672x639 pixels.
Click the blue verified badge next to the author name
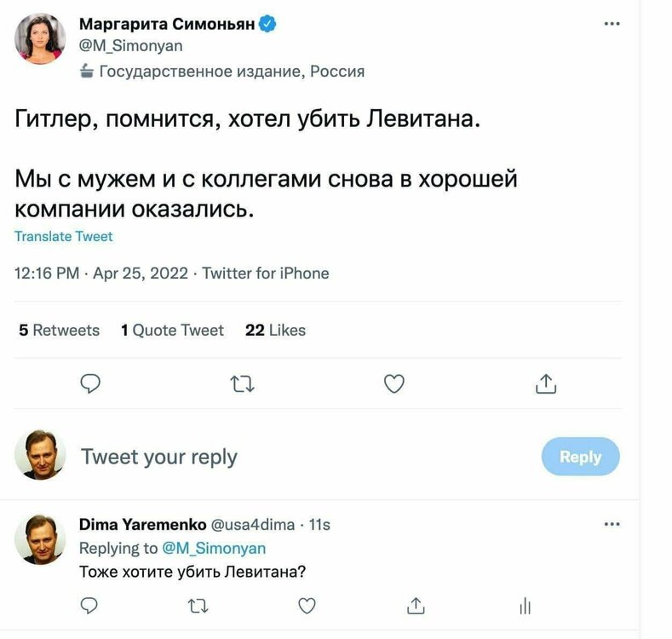(x=267, y=24)
